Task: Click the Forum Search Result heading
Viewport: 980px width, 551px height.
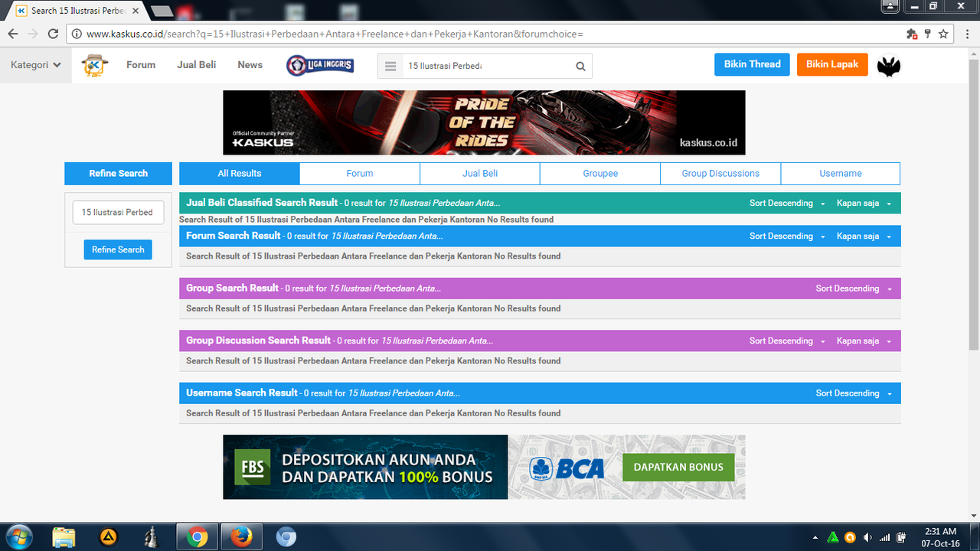Action: [x=234, y=236]
